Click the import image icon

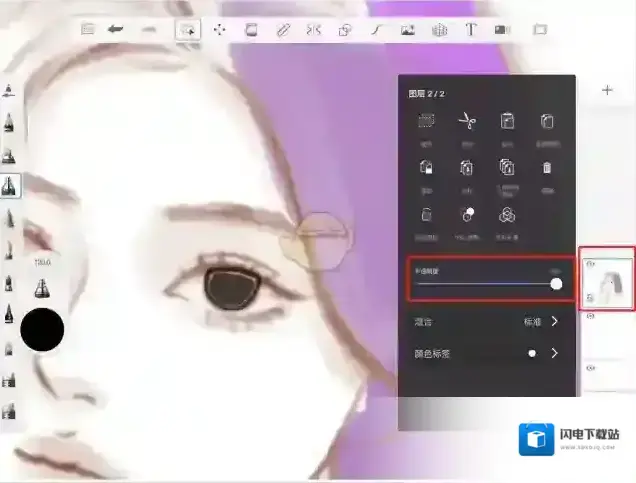407,30
